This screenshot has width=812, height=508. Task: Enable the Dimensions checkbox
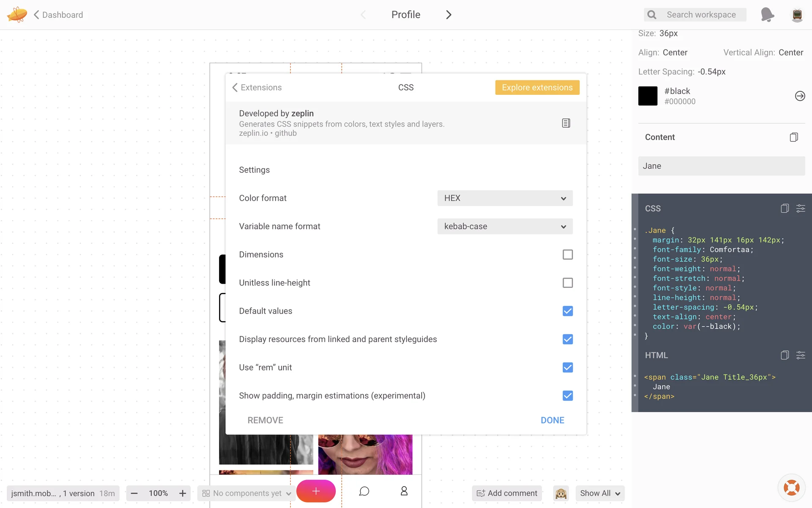(x=568, y=254)
